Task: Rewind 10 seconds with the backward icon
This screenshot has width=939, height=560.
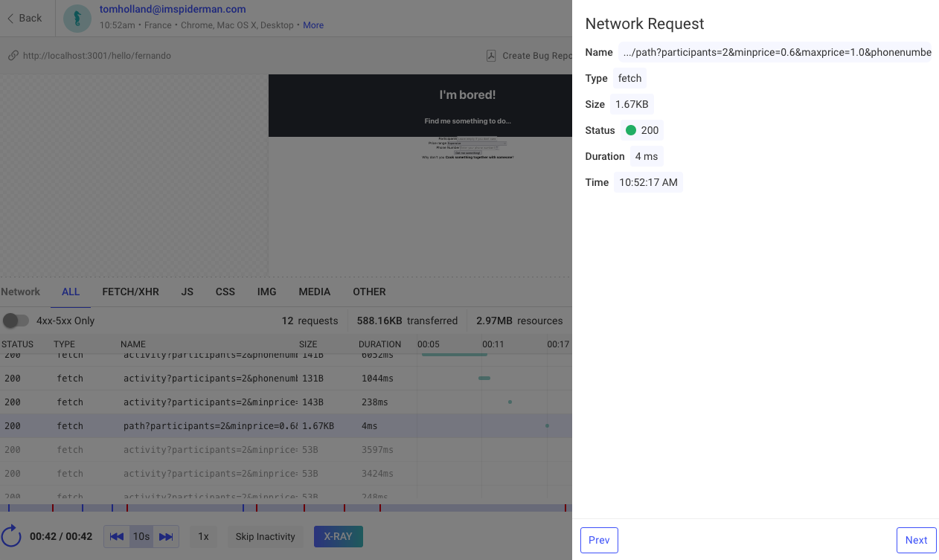Action: pos(117,537)
